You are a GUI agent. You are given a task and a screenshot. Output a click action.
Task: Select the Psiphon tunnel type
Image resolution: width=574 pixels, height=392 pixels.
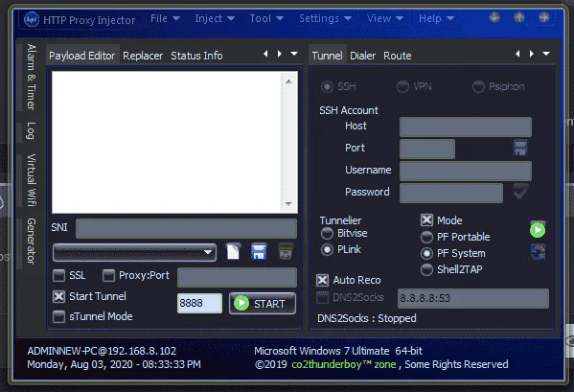(498, 87)
